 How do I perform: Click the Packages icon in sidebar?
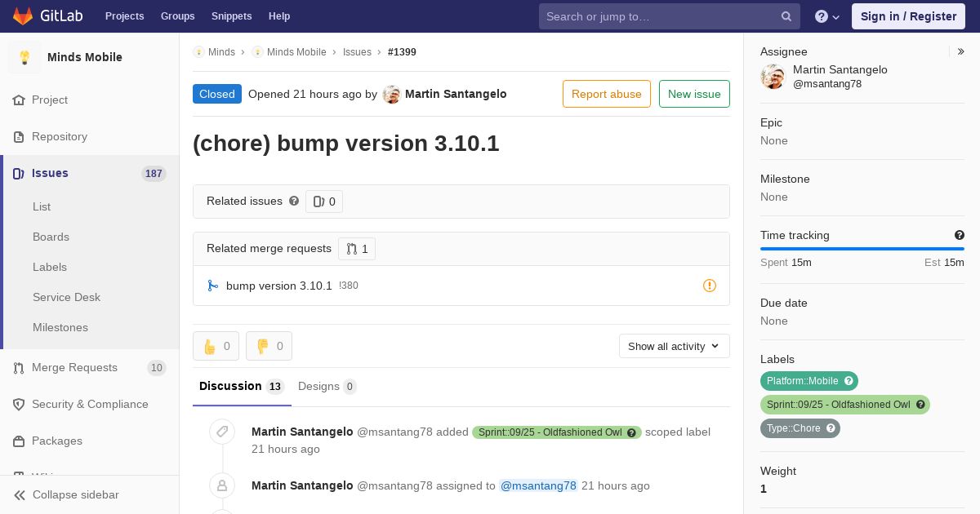coord(19,441)
